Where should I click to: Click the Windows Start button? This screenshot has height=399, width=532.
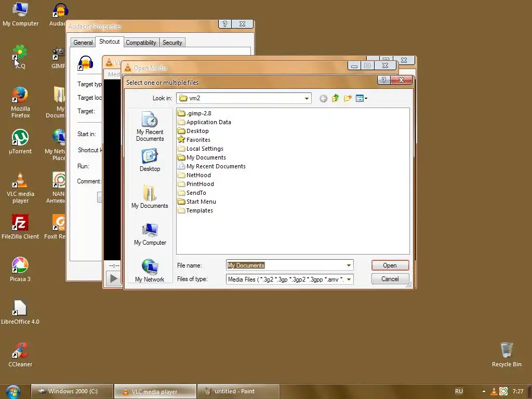[x=13, y=392]
